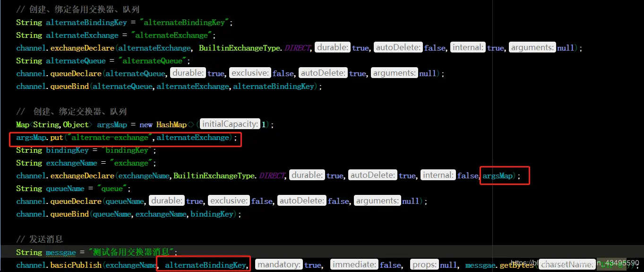The height and width of the screenshot is (272, 644).
Task: Click the exclusive: hint in queueName queueDeclare line
Action: tap(229, 201)
